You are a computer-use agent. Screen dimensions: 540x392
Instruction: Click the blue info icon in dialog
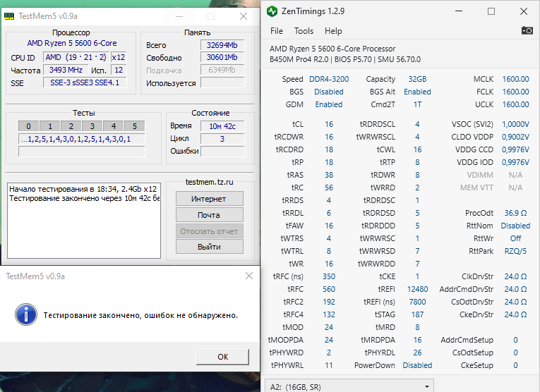pos(26,314)
